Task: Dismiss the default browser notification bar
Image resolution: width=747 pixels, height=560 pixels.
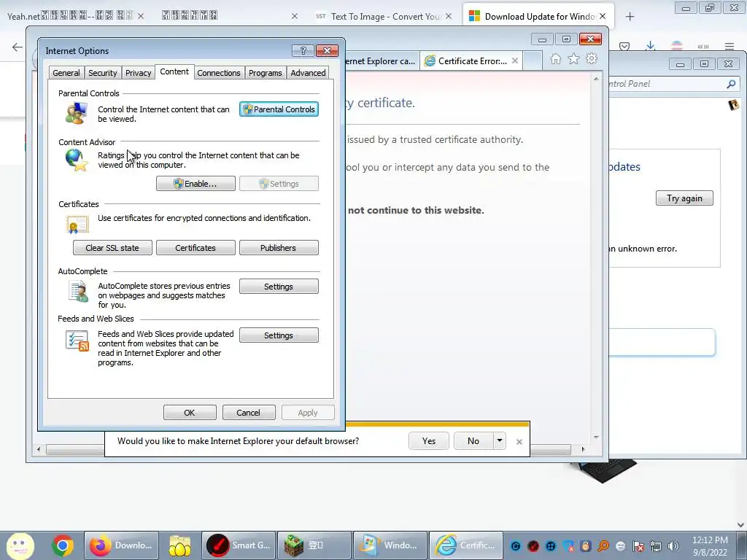Action: pos(519,442)
